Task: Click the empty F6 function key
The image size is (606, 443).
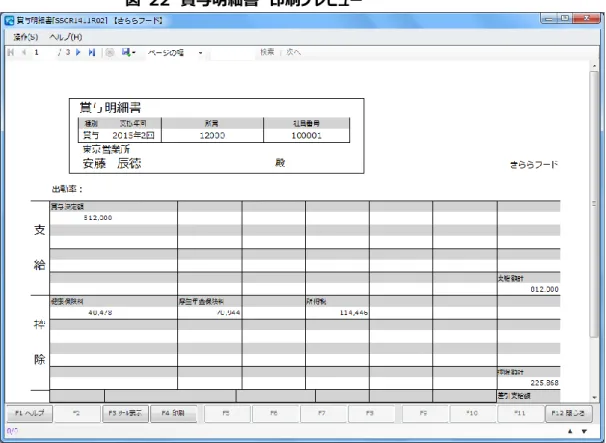Action: tap(274, 413)
